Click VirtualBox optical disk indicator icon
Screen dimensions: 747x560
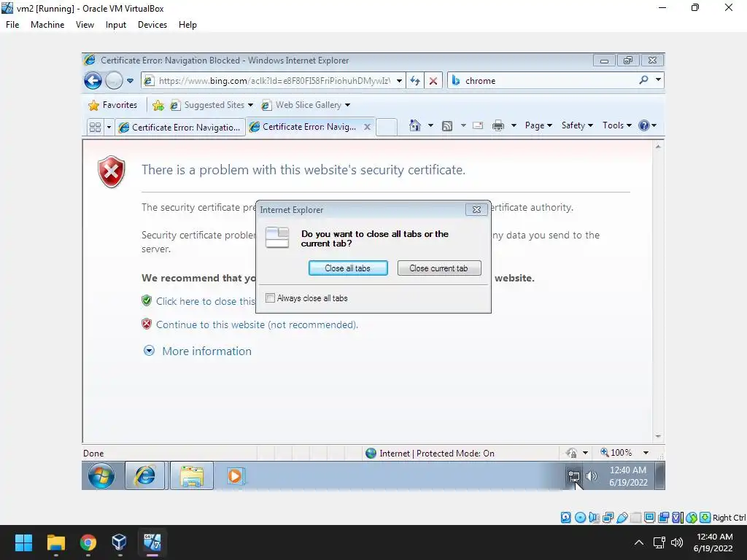pos(580,518)
